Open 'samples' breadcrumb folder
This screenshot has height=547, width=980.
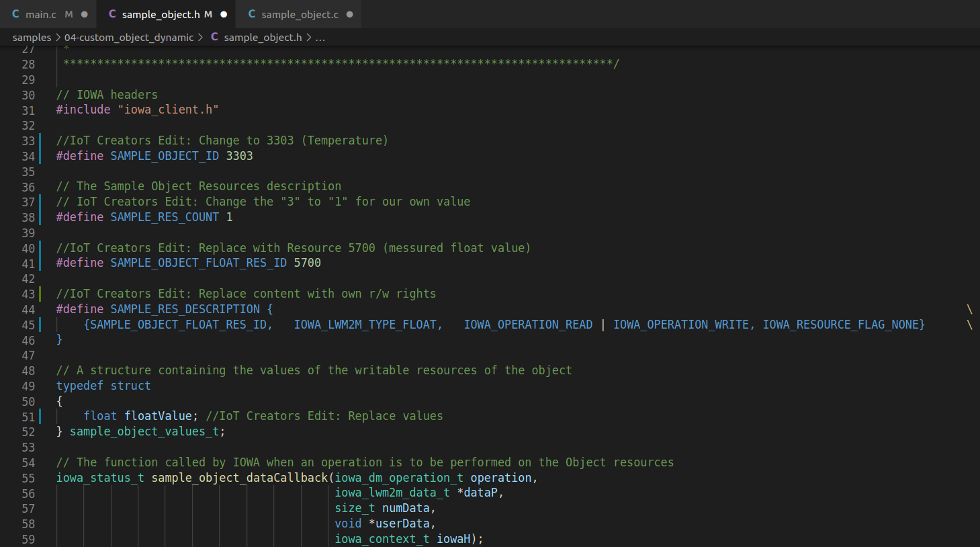32,38
